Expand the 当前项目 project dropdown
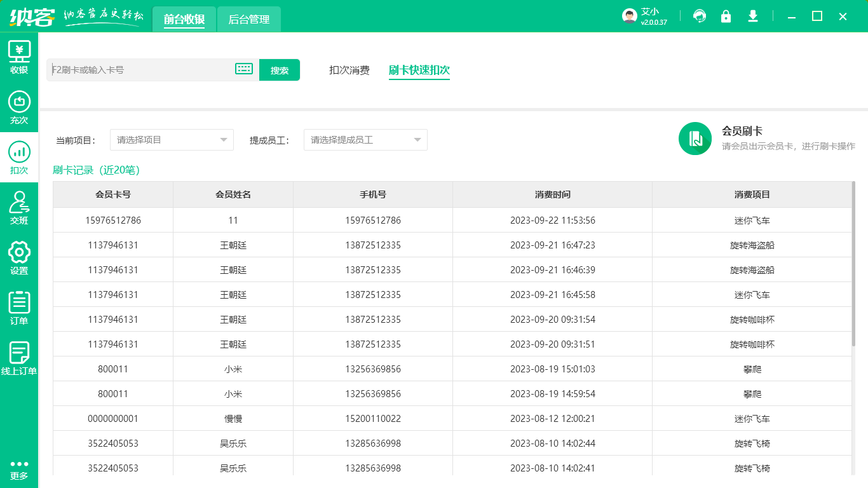 pyautogui.click(x=172, y=140)
